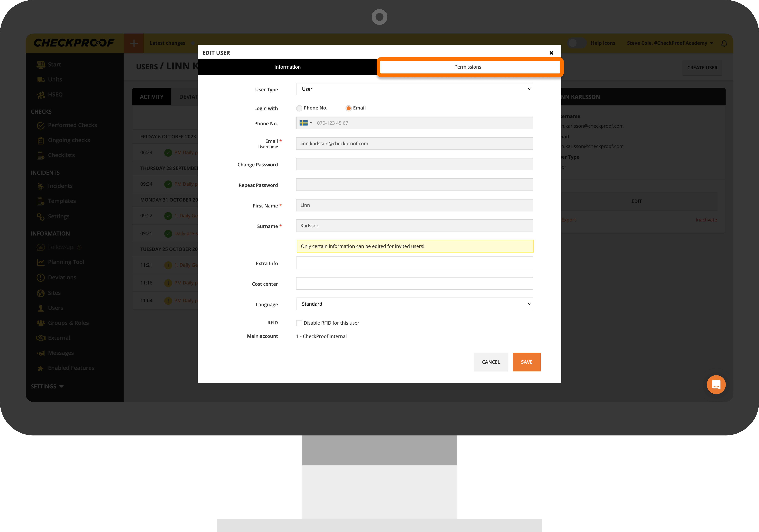
Task: Switch to the Permissions tab
Action: click(x=468, y=67)
